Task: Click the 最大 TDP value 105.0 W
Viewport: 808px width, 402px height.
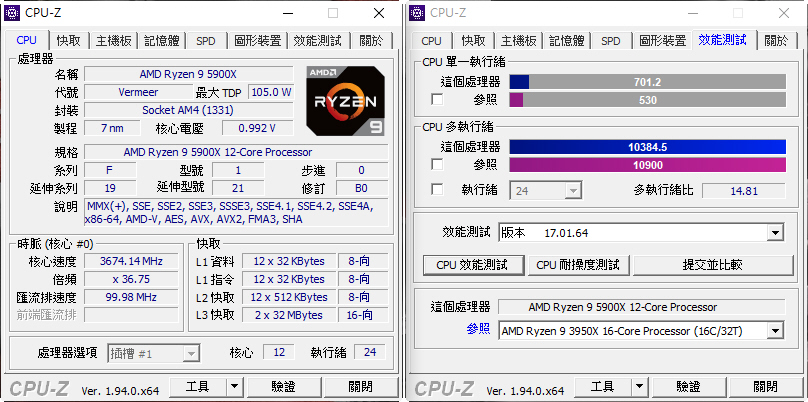Action: (271, 92)
